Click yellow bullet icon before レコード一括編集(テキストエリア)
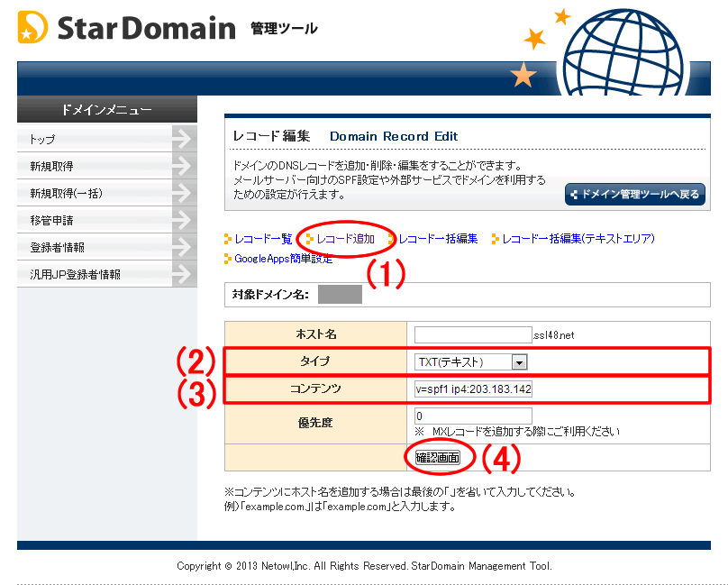The width and height of the screenshot is (728, 585). pos(496,239)
